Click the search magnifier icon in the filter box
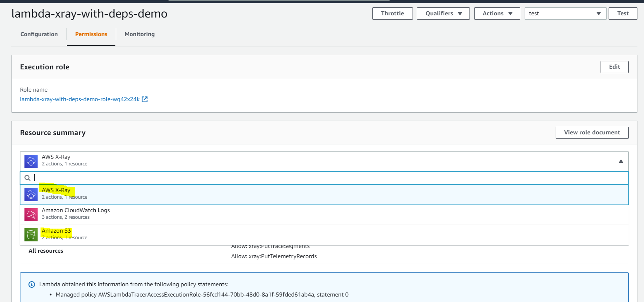 tap(27, 178)
